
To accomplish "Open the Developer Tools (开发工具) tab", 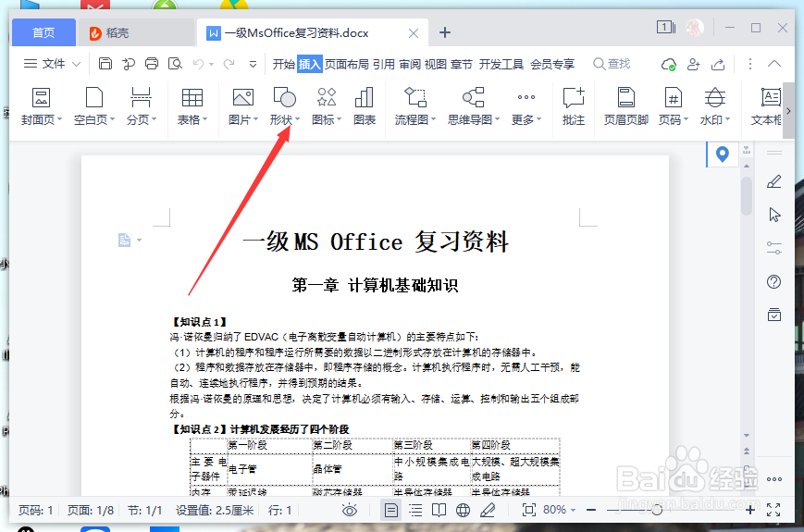I will tap(501, 64).
